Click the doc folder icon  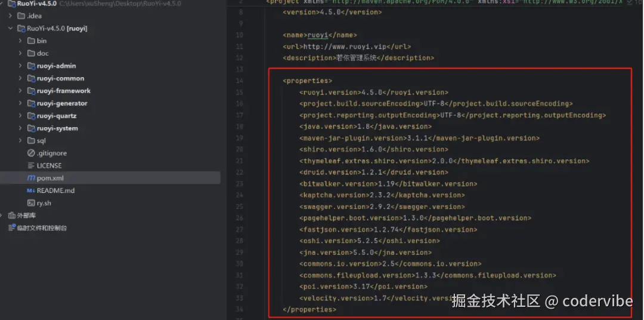(x=31, y=53)
